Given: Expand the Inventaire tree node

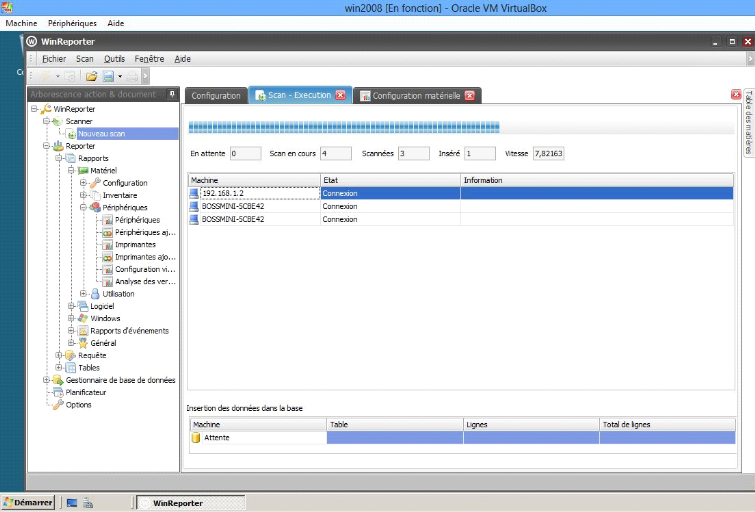Looking at the screenshot, I should (x=83, y=195).
